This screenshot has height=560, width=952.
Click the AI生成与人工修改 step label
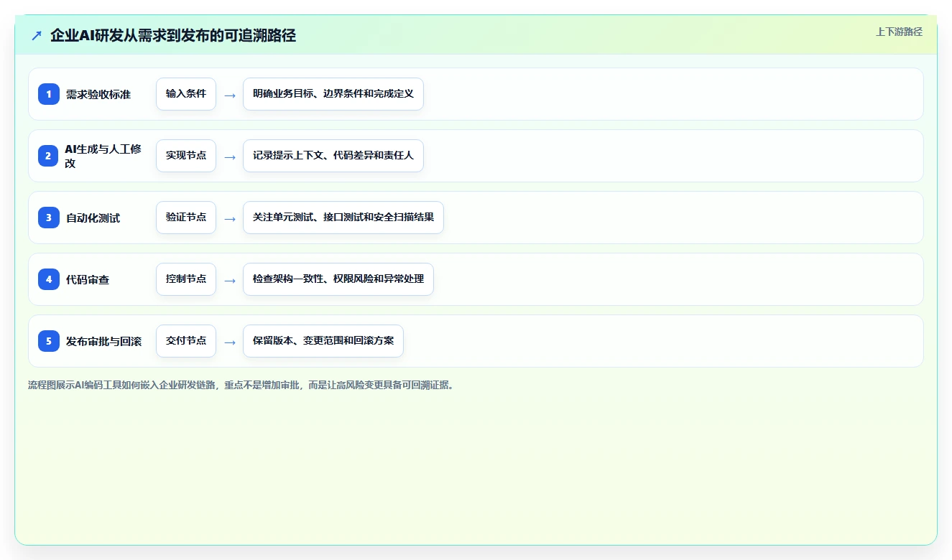(103, 156)
